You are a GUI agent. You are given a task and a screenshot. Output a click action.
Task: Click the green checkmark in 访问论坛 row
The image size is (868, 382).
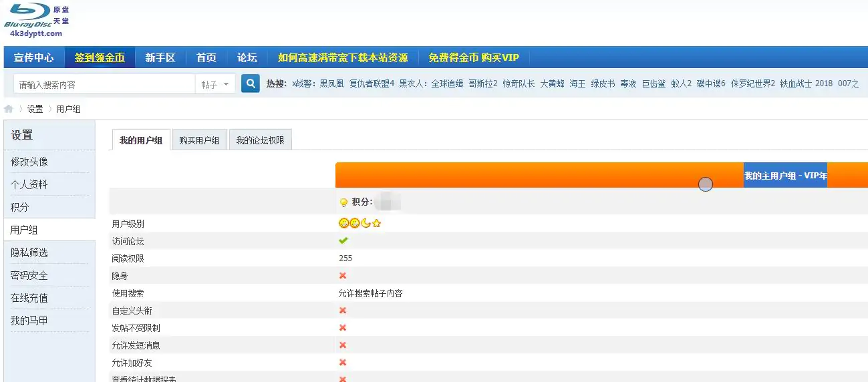click(x=343, y=240)
